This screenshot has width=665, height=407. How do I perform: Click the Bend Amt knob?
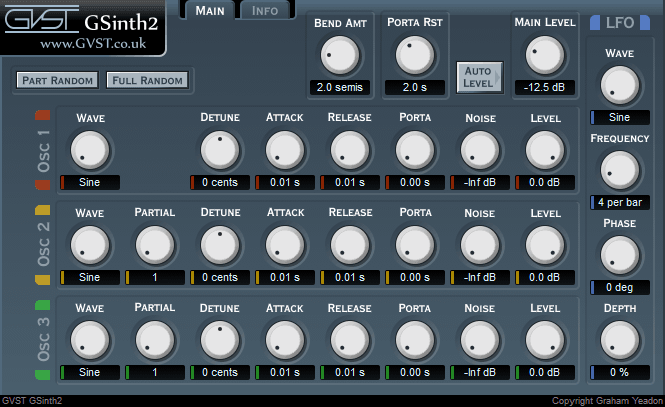tap(340, 56)
